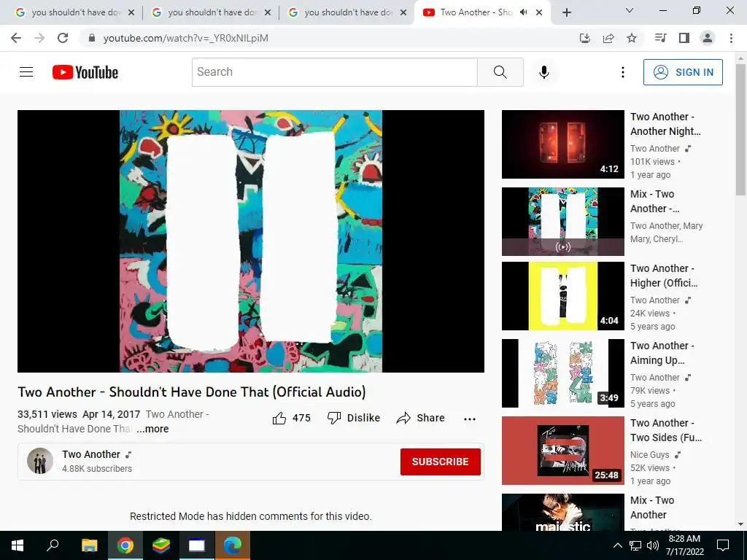Screen dimensions: 747x560
Task: Open YouTube settings three-dot menu
Action: click(623, 72)
